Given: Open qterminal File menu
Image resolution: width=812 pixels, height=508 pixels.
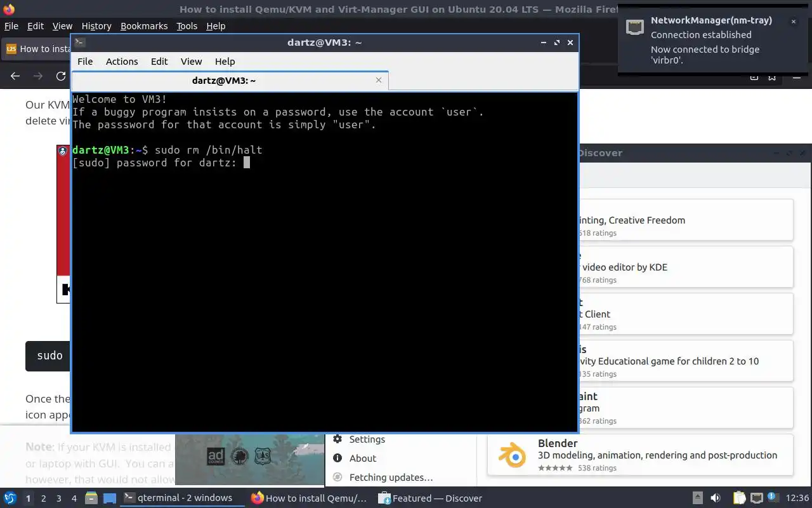Looking at the screenshot, I should 85,61.
